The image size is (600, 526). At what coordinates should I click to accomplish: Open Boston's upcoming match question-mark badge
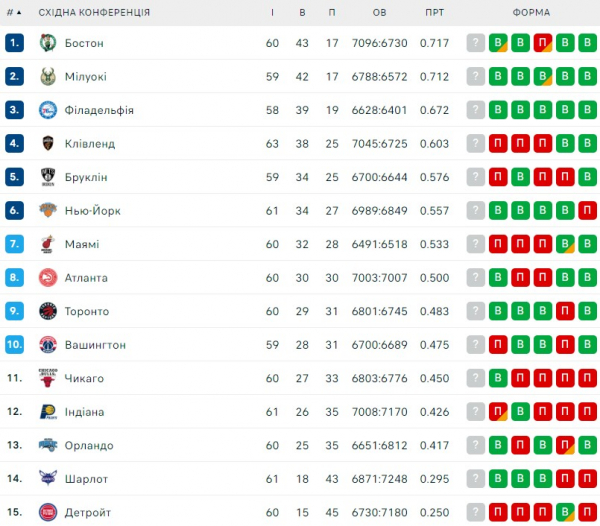(x=476, y=43)
